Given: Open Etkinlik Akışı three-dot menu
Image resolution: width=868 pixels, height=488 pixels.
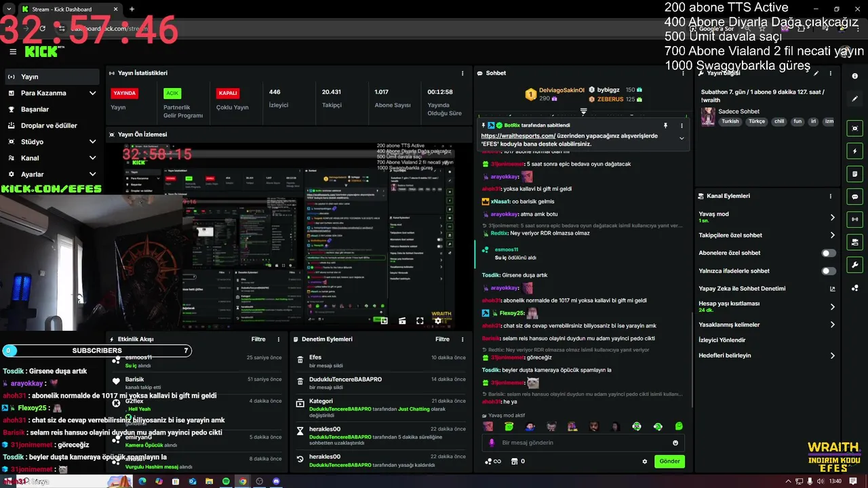Looking at the screenshot, I should coord(279,339).
